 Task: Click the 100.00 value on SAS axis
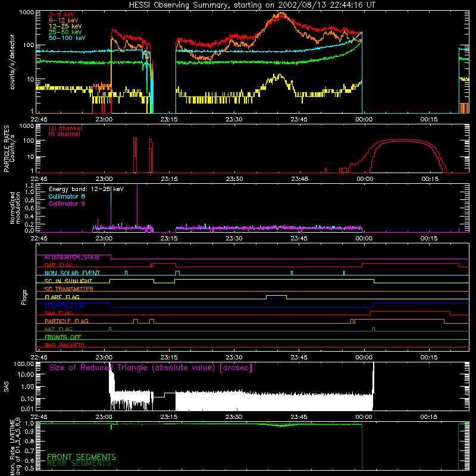coord(24,364)
